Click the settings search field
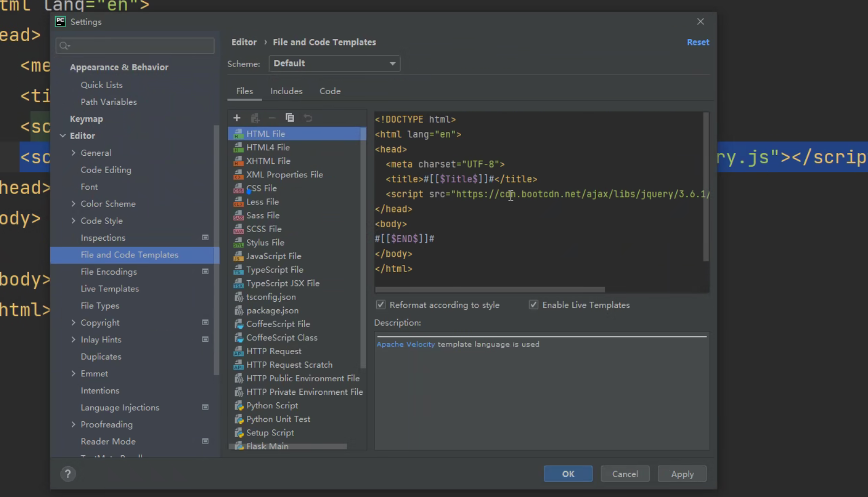 [135, 46]
